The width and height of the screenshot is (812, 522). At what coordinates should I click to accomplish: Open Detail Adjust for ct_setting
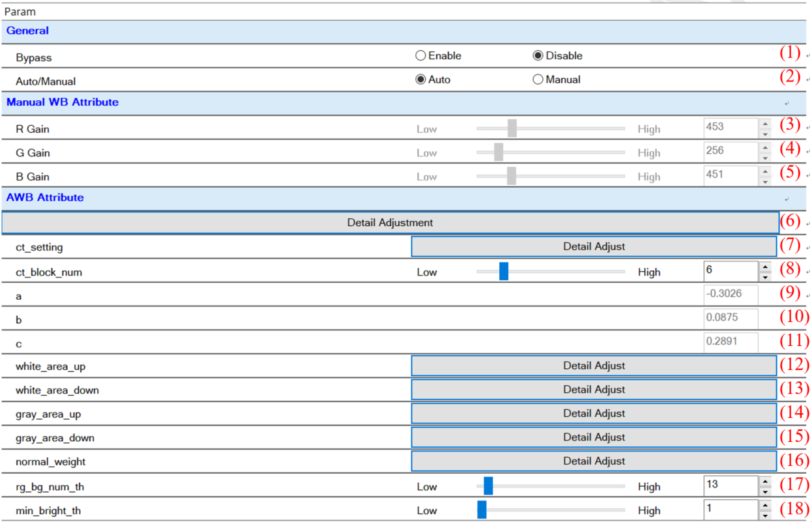click(x=594, y=247)
